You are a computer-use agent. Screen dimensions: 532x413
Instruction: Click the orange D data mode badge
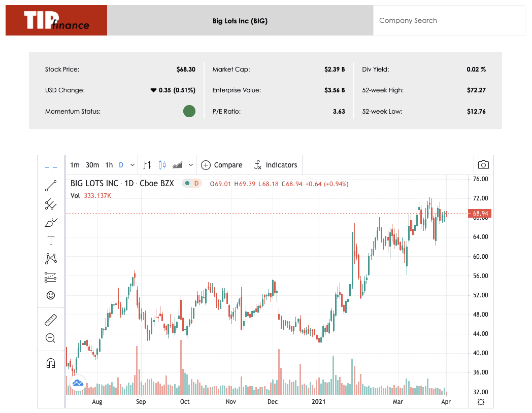click(x=196, y=184)
